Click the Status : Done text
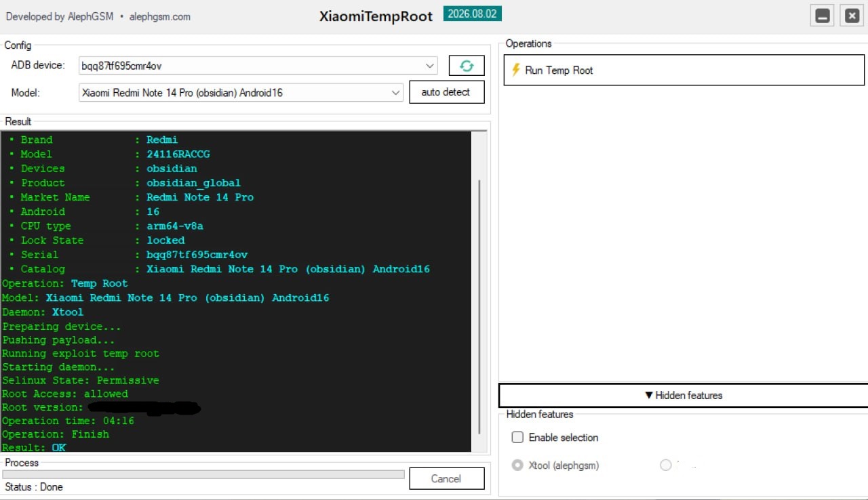This screenshot has width=868, height=500. point(34,486)
